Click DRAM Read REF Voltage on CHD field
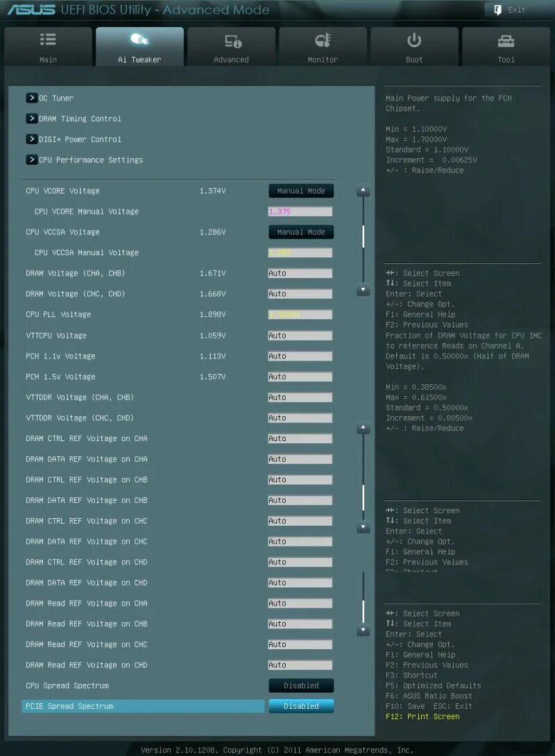Image resolution: width=555 pixels, height=756 pixels. click(x=300, y=665)
